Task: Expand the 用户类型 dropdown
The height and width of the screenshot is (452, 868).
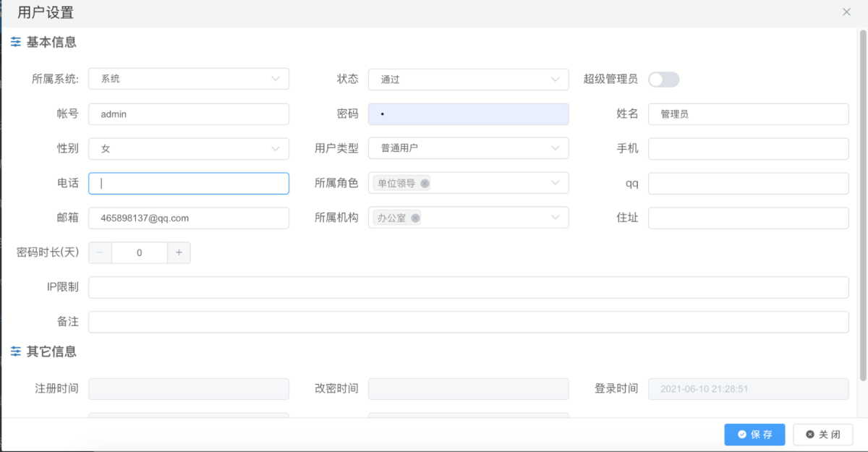Action: pos(555,148)
